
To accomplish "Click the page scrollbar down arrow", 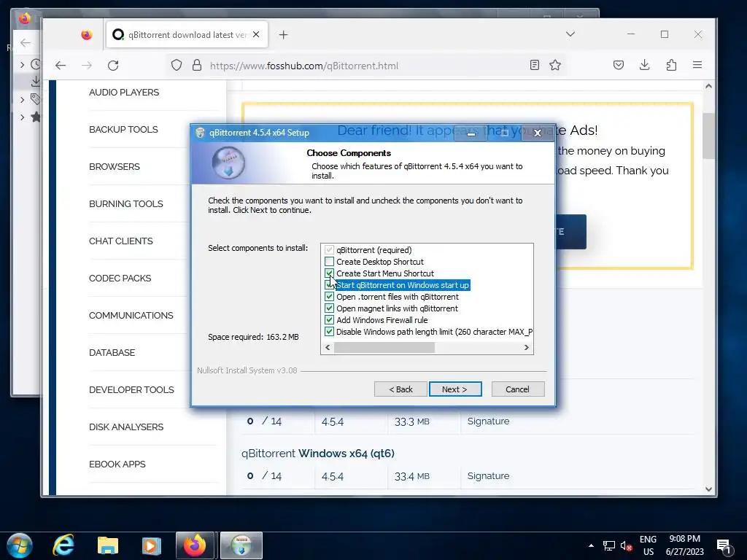I will [708, 489].
